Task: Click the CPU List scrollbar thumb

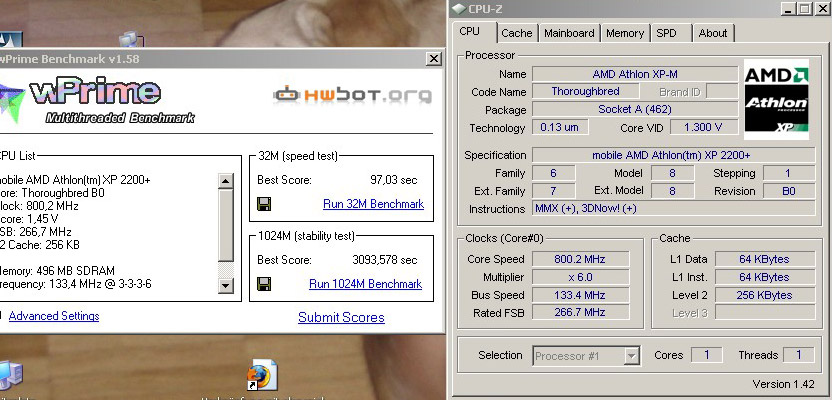Action: (226, 225)
